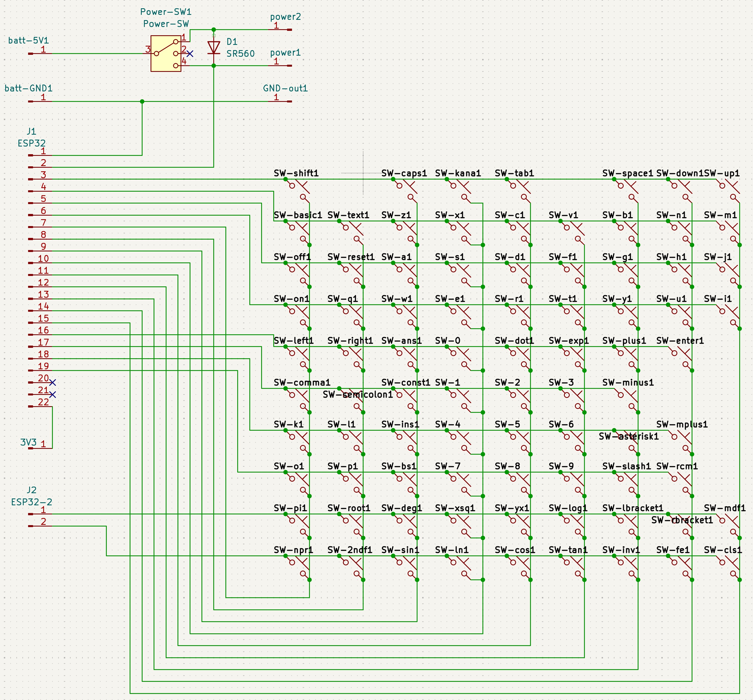The height and width of the screenshot is (700, 753).
Task: Click the J1 ESP32 reference label
Action: pos(31,131)
